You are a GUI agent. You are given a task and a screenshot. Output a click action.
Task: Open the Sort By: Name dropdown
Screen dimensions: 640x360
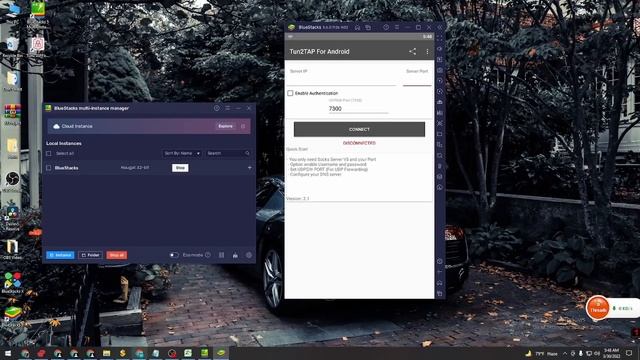coord(182,153)
